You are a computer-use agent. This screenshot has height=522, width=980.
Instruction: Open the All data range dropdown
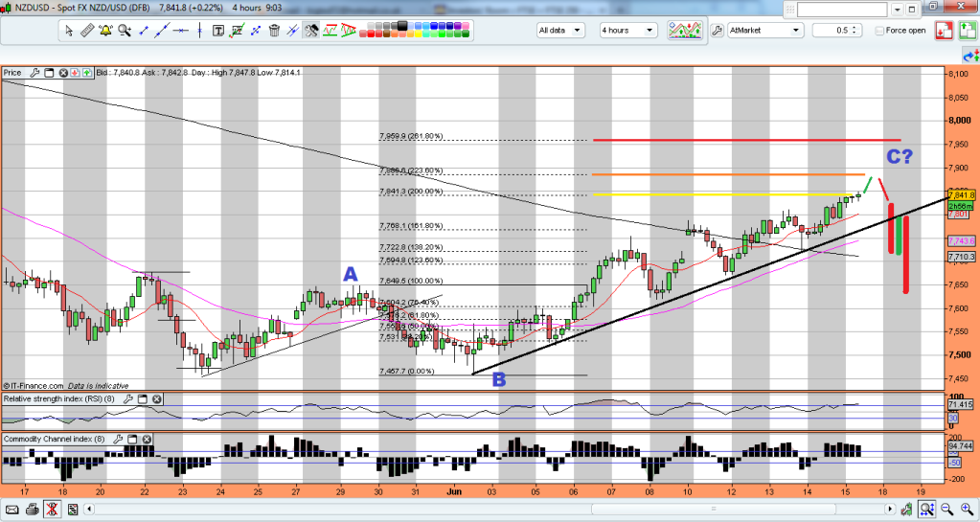(560, 30)
